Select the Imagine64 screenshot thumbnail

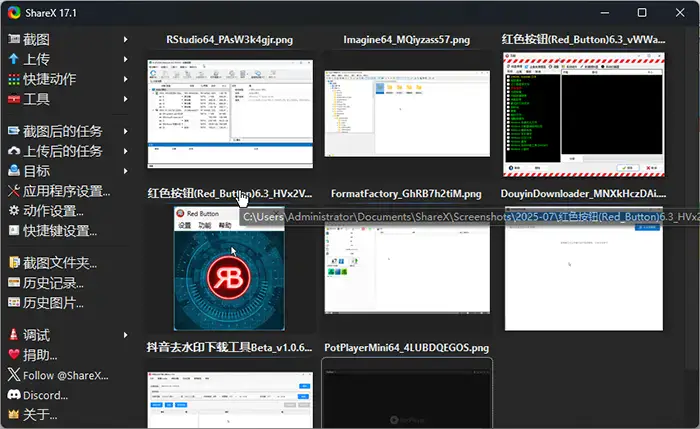point(407,113)
